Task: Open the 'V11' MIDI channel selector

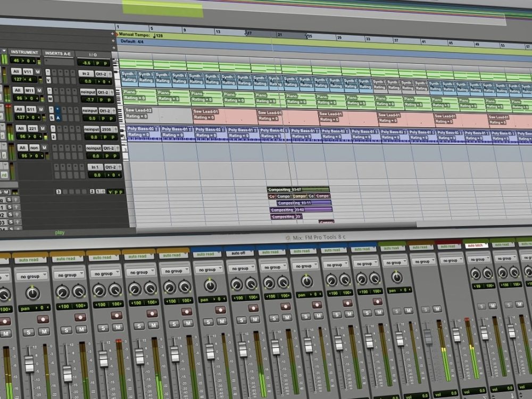Action: (28, 72)
